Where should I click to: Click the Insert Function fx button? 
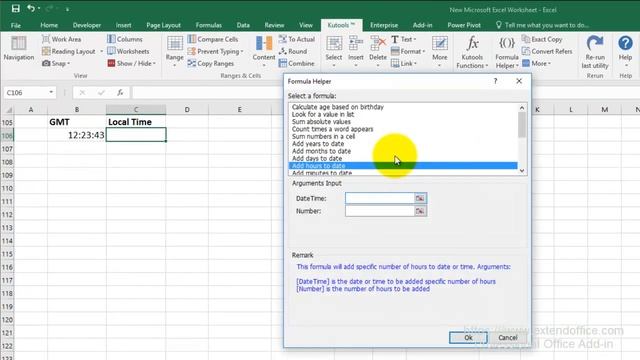click(x=120, y=93)
